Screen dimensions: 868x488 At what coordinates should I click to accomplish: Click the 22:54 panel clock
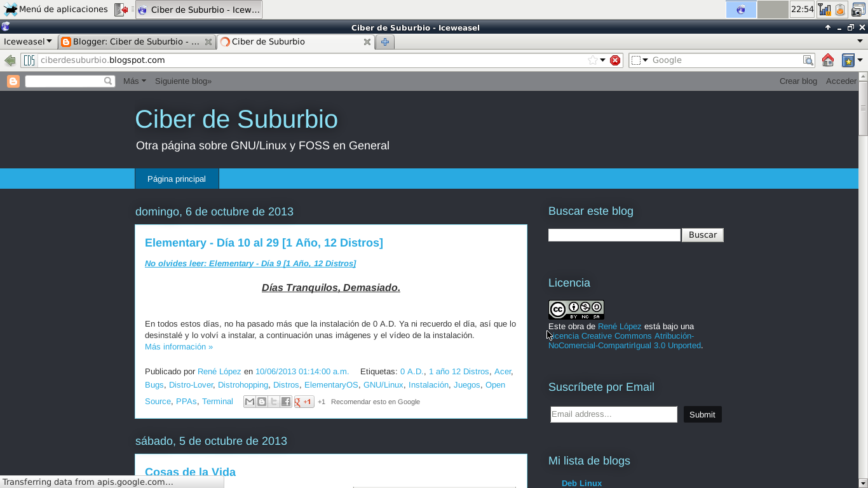point(802,10)
